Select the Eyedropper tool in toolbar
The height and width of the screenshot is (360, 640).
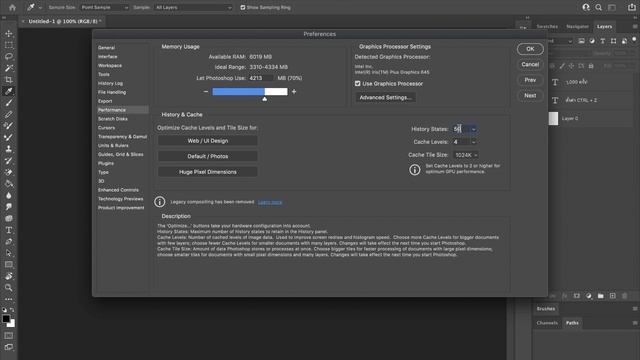9,91
